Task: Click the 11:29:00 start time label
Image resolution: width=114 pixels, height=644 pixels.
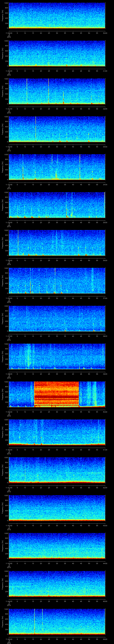Action: click(x=9, y=33)
